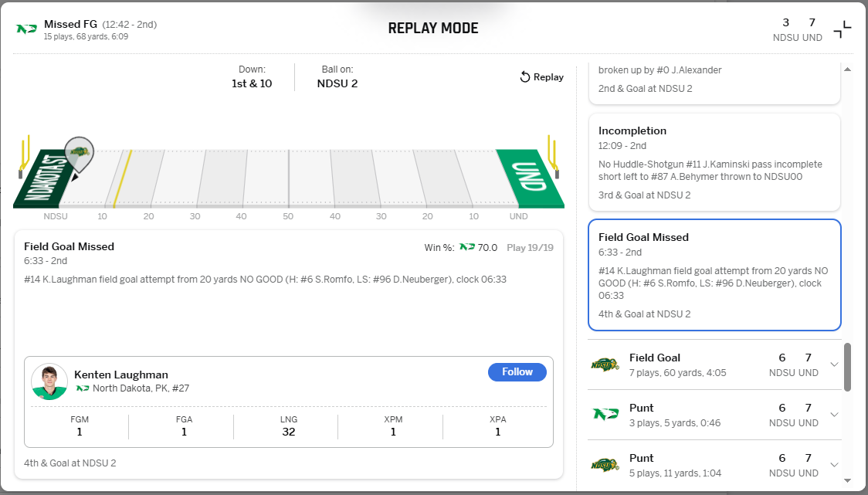Expand the 3 plays, 5 yards Punt drive
The height and width of the screenshot is (495, 868).
(834, 415)
